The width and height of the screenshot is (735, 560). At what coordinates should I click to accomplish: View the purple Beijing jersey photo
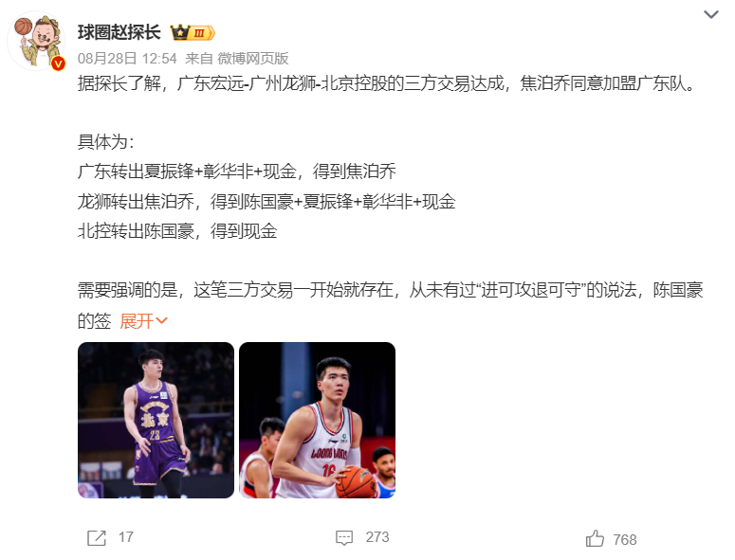tap(156, 420)
